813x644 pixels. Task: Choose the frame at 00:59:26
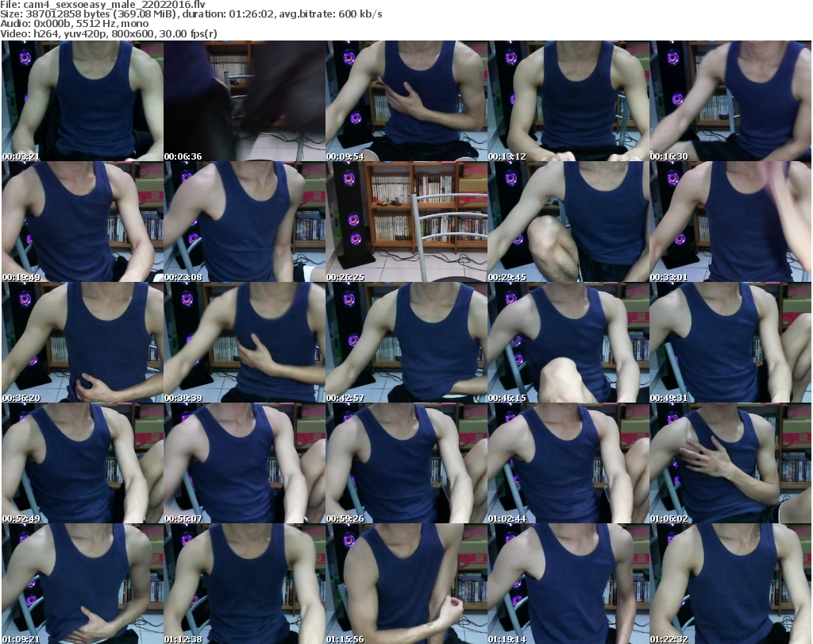click(406, 463)
